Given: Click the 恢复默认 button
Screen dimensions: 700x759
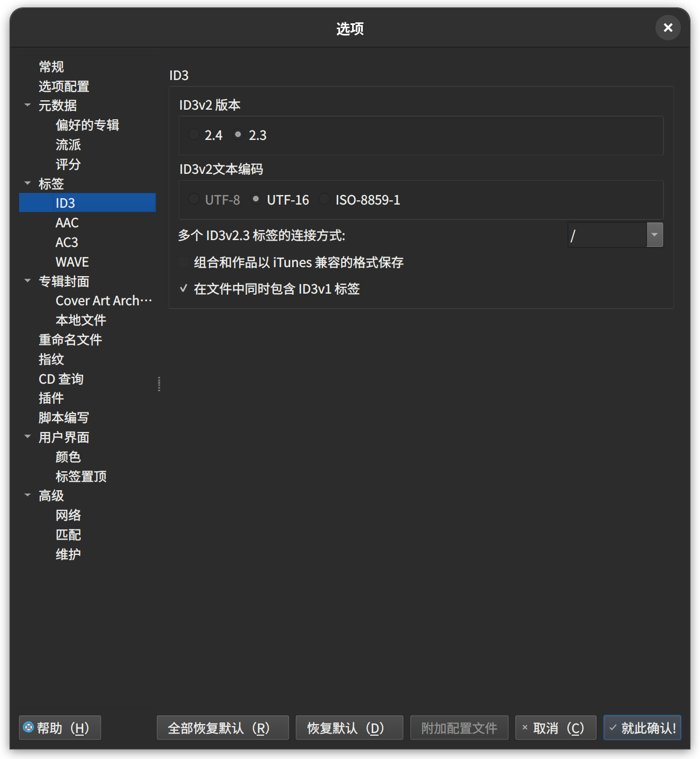Looking at the screenshot, I should click(349, 728).
